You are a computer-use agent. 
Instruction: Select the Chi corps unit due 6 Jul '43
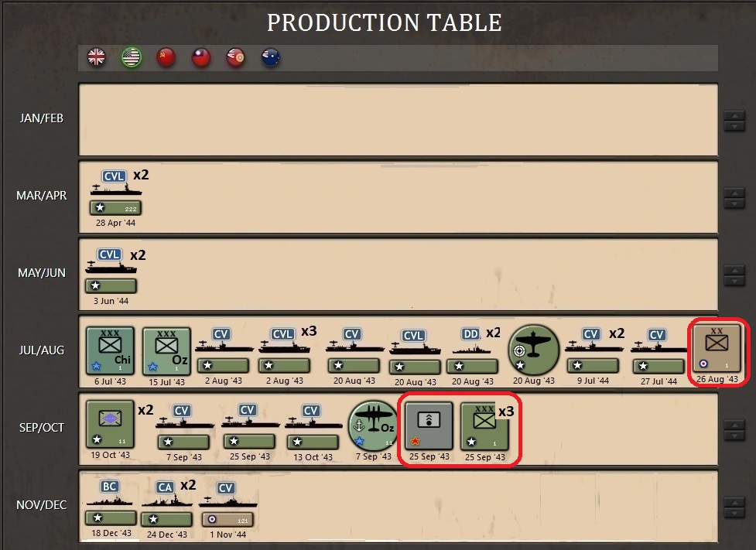111,350
